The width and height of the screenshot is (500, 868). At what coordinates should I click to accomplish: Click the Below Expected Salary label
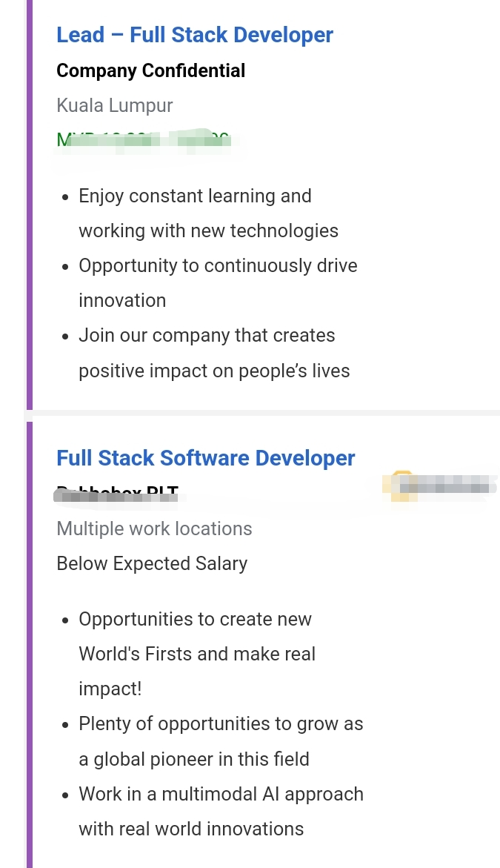(152, 563)
